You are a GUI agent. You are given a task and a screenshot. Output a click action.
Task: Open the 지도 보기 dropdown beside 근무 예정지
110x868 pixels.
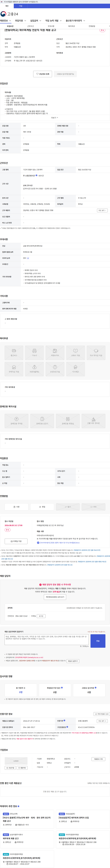point(102,210)
